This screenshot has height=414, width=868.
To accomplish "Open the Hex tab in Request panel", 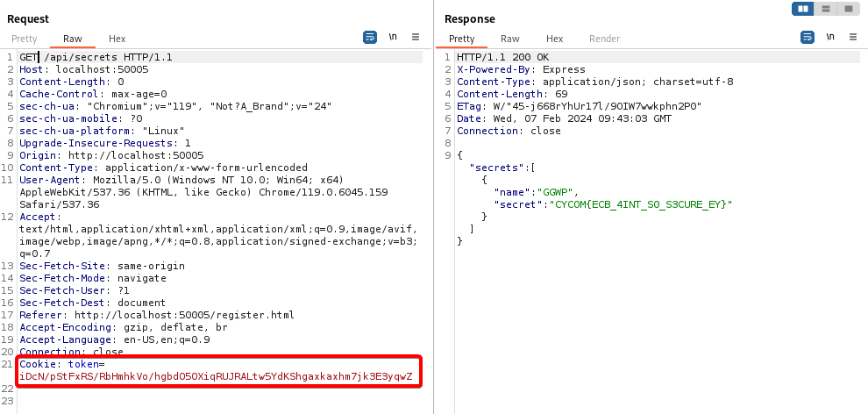I will pyautogui.click(x=117, y=39).
